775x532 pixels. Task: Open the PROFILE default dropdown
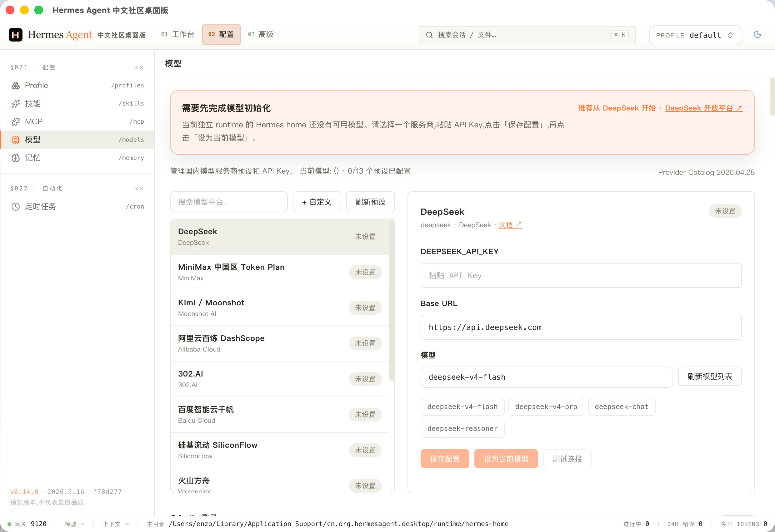(695, 35)
